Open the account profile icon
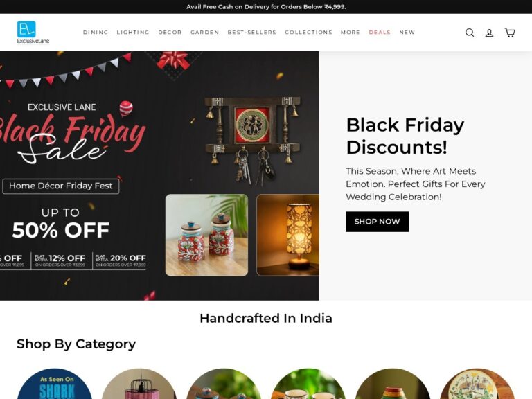 489,33
